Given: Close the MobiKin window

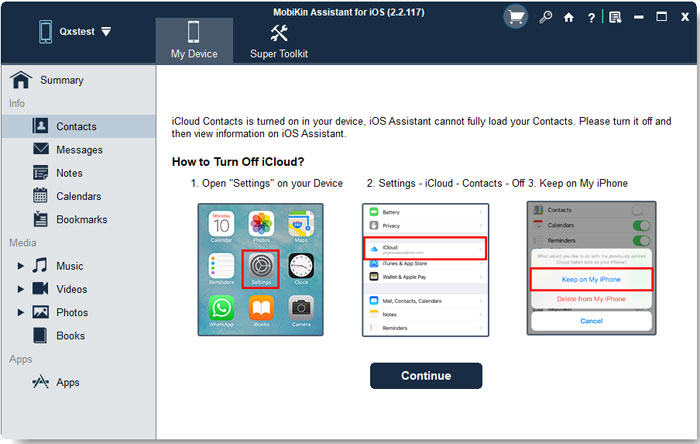Looking at the screenshot, I should coord(685,17).
